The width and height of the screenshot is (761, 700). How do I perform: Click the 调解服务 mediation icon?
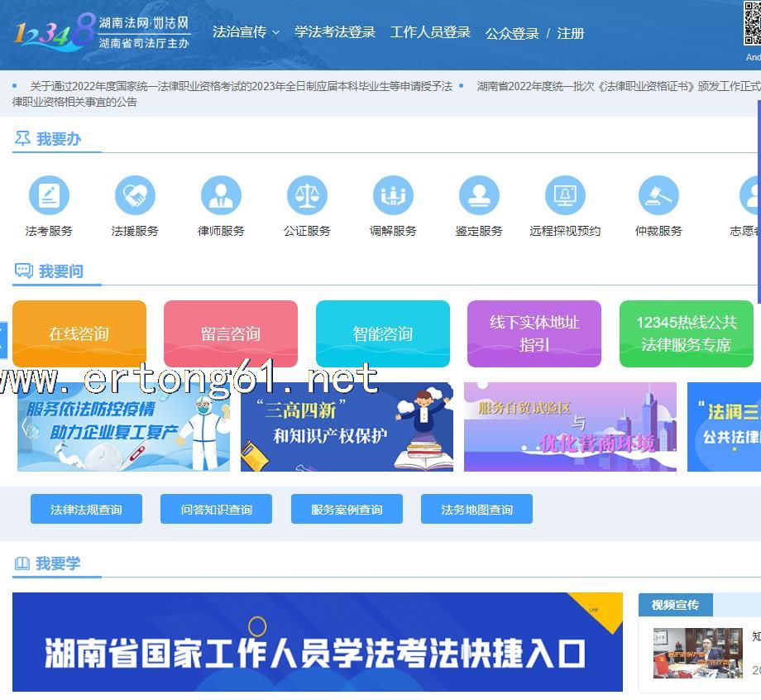393,196
